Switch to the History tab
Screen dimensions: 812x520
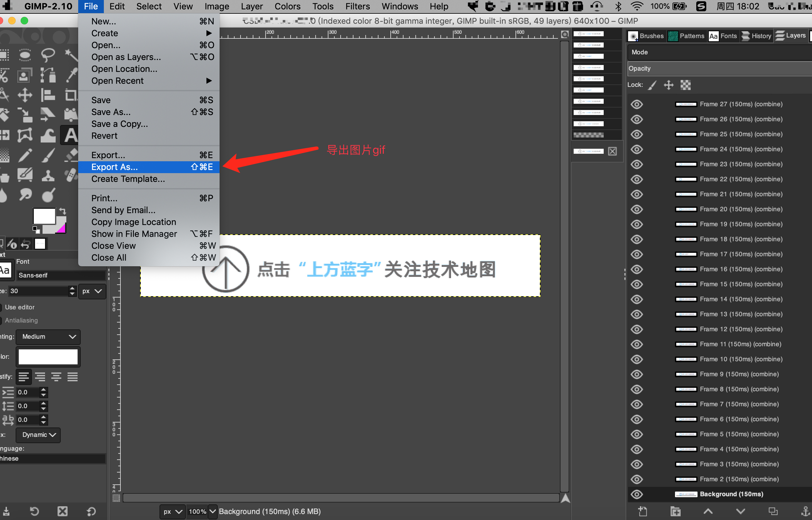[x=756, y=36]
